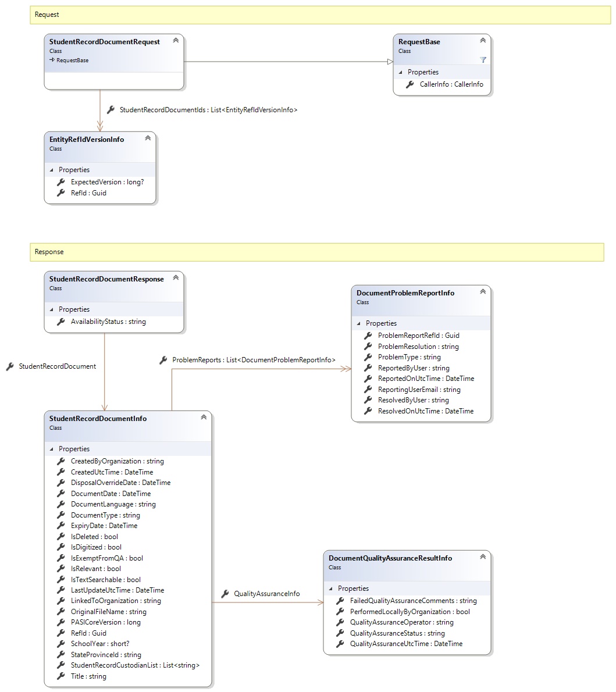Image resolution: width=616 pixels, height=692 pixels.
Task: Select the StudentRecordDocumentResponse class header
Action: tap(106, 280)
